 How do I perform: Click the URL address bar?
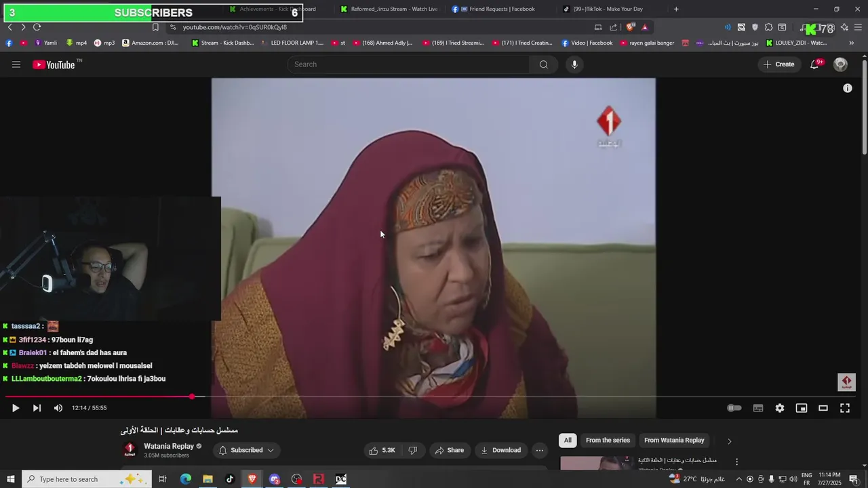[380, 27]
